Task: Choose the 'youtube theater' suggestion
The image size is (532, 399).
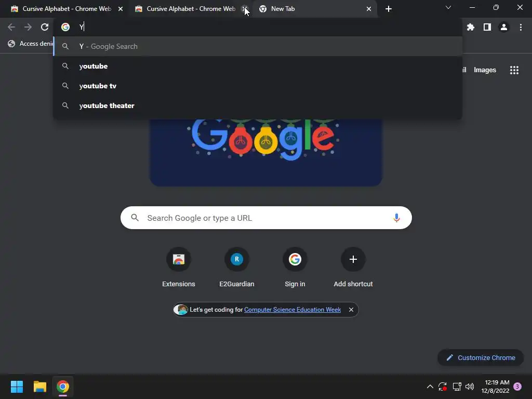Action: pos(258,105)
